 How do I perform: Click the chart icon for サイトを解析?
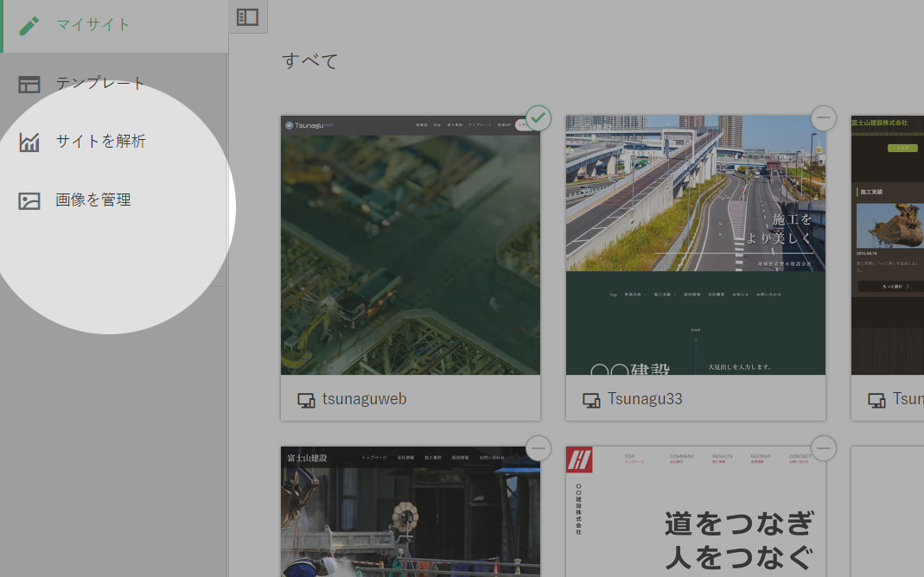pos(29,142)
